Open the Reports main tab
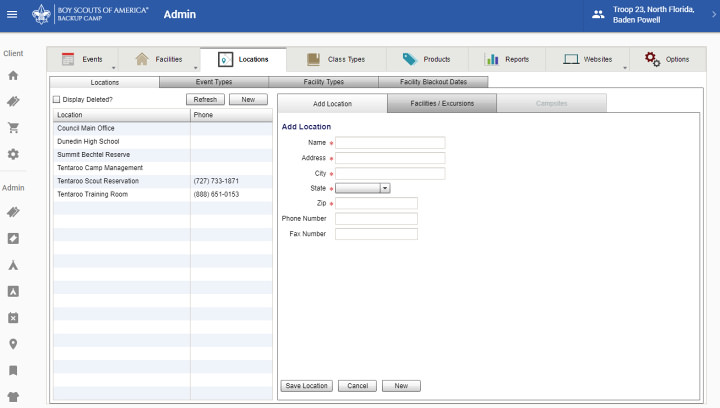Viewport: 720px width, 408px height. [x=507, y=59]
